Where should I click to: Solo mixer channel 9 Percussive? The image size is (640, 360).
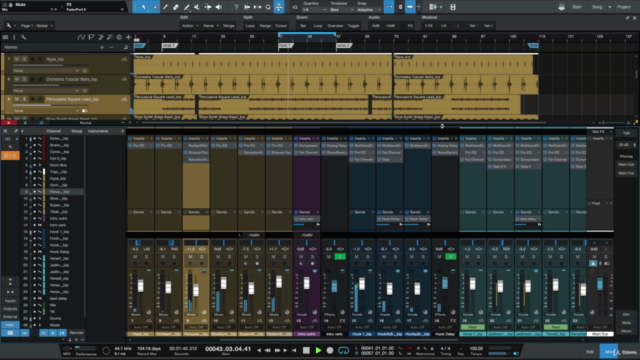[202, 257]
